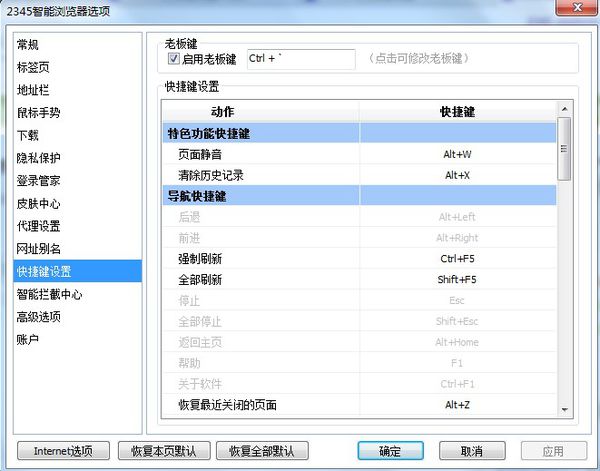Select 下载 in the left list
Image resolution: width=600 pixels, height=471 pixels.
coord(77,135)
